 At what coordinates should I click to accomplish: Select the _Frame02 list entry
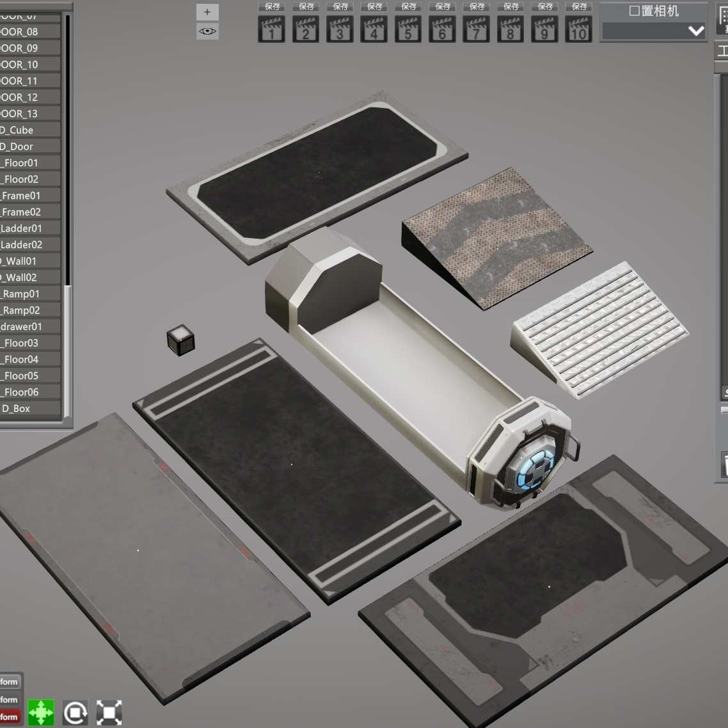coord(30,212)
